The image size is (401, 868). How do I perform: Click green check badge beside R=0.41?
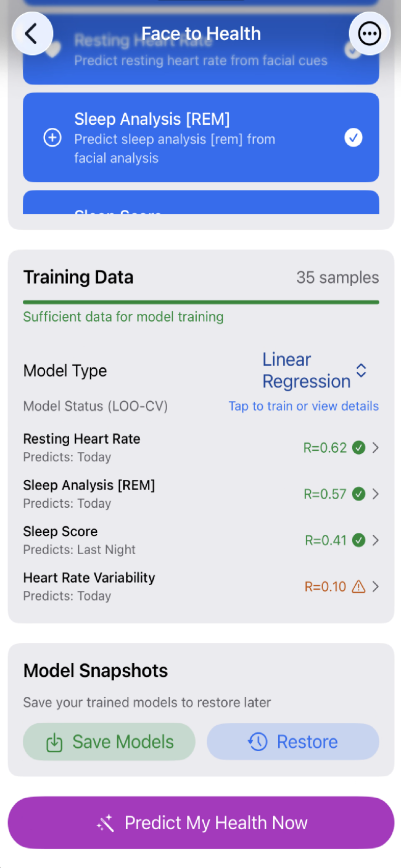pos(359,540)
